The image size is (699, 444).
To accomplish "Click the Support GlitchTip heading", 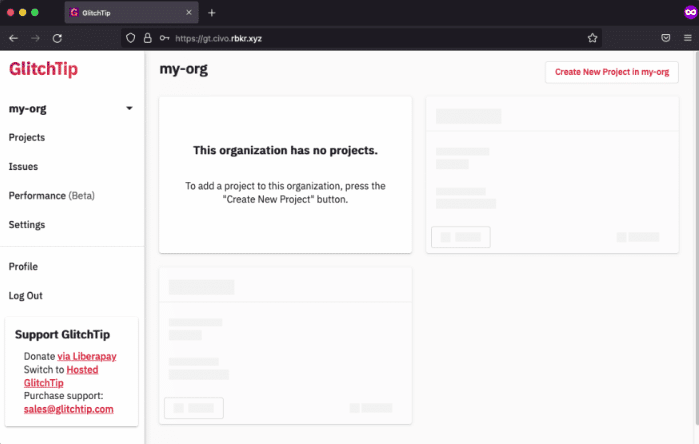I will click(x=62, y=335).
